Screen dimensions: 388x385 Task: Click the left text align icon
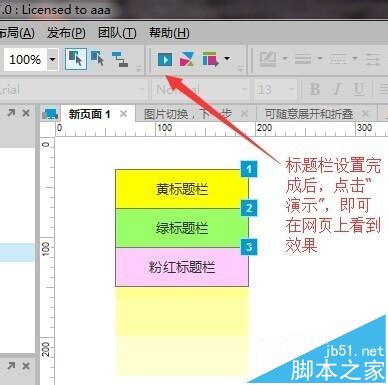(384, 89)
